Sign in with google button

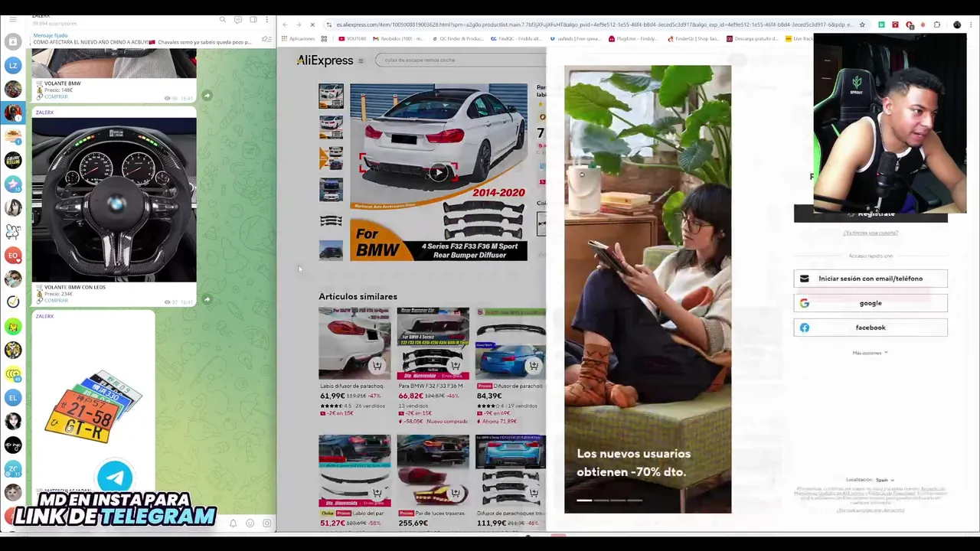click(871, 303)
